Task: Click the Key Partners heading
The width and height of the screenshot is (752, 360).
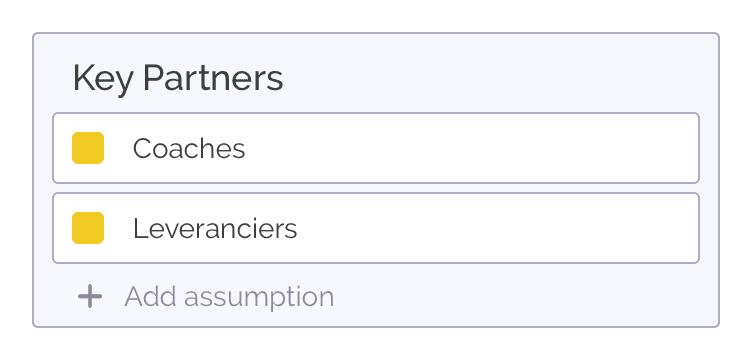Action: (x=178, y=78)
